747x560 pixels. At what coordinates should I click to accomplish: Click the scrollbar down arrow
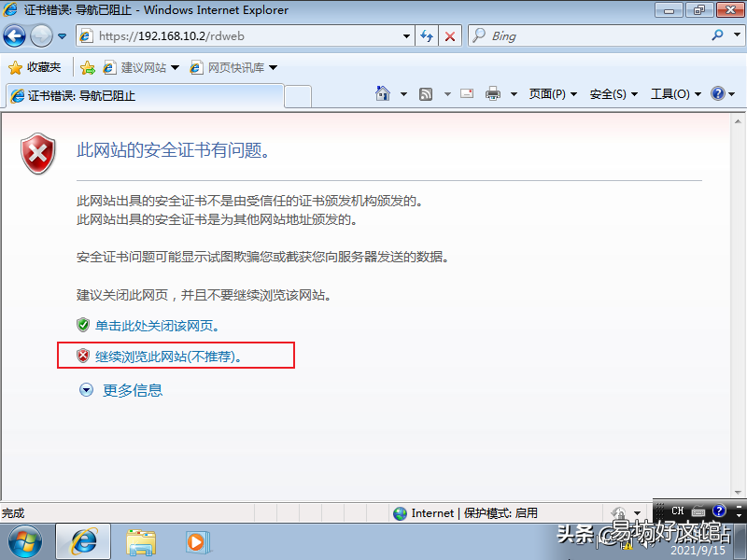[738, 493]
